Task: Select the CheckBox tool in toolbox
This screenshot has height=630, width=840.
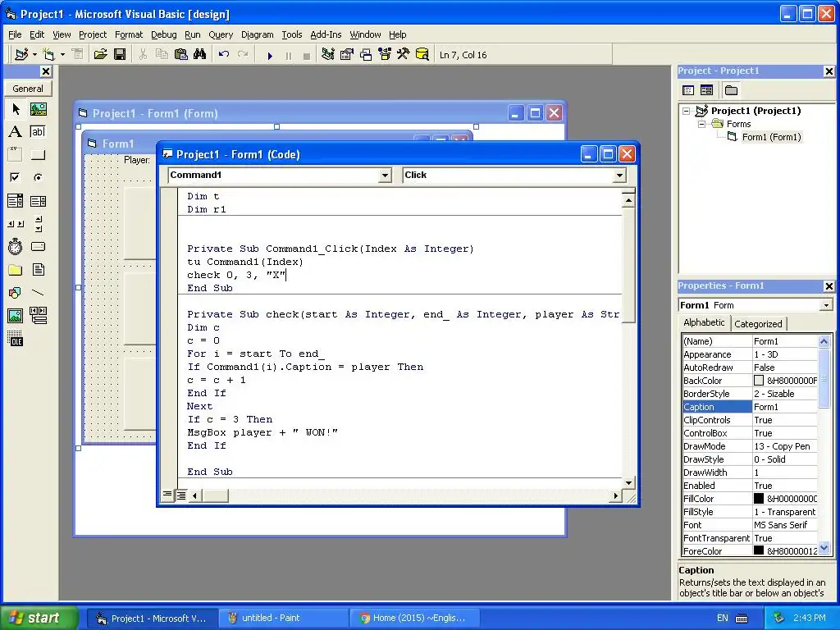Action: [16, 177]
